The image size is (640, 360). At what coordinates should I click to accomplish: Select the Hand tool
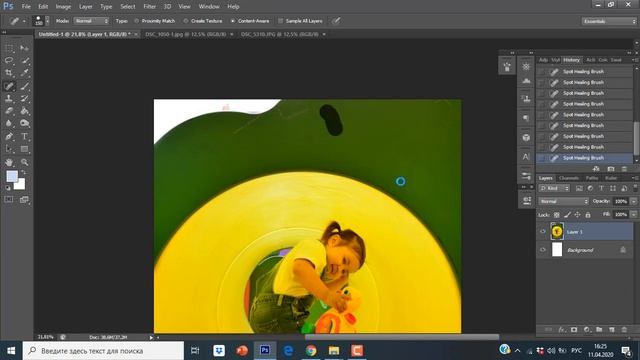coord(9,162)
